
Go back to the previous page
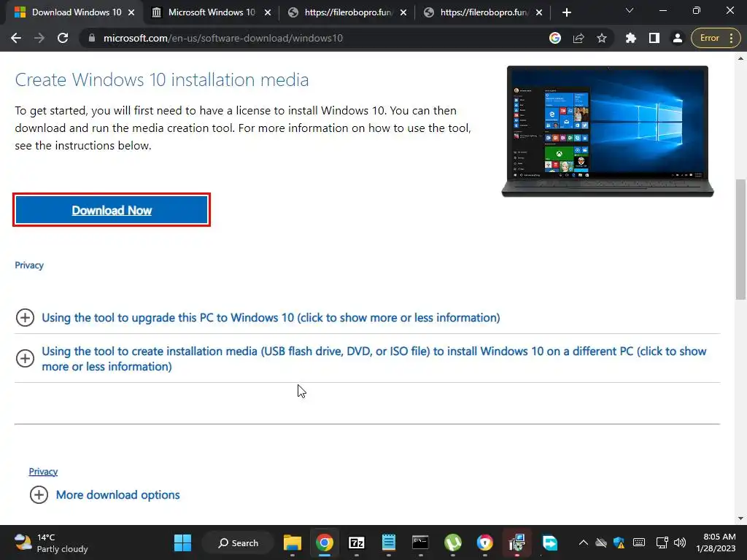click(x=16, y=38)
